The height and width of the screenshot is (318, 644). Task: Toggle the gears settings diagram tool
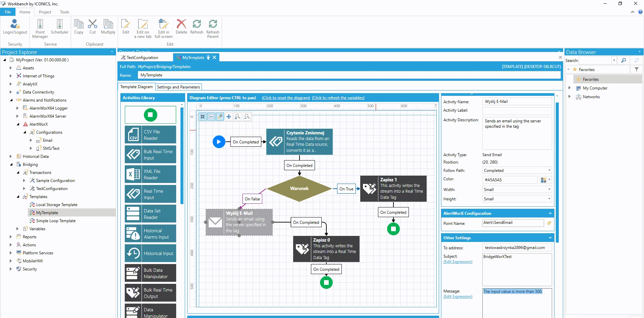coord(220,117)
